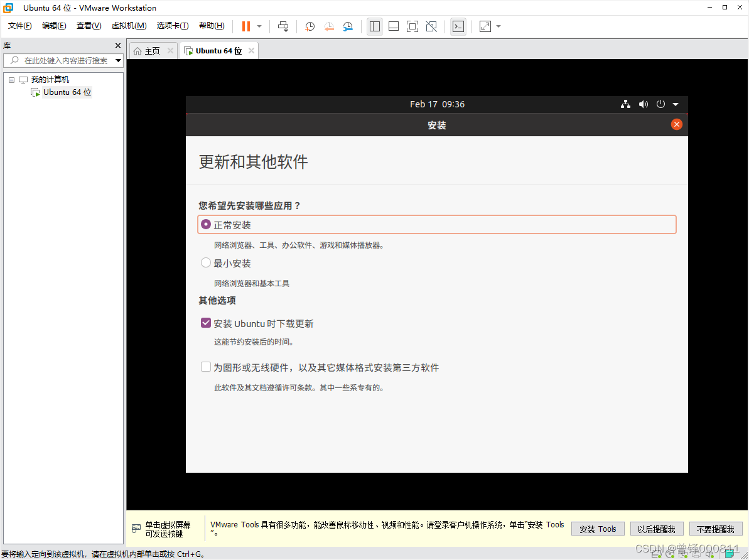The height and width of the screenshot is (560, 749).
Task: Click the 这能节约安装后的时间。 description
Action: 254,342
